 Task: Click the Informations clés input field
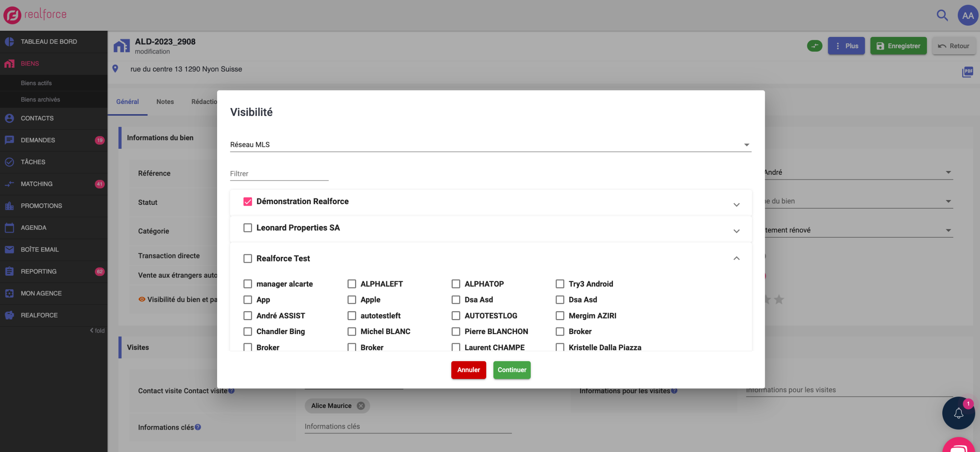(x=408, y=426)
